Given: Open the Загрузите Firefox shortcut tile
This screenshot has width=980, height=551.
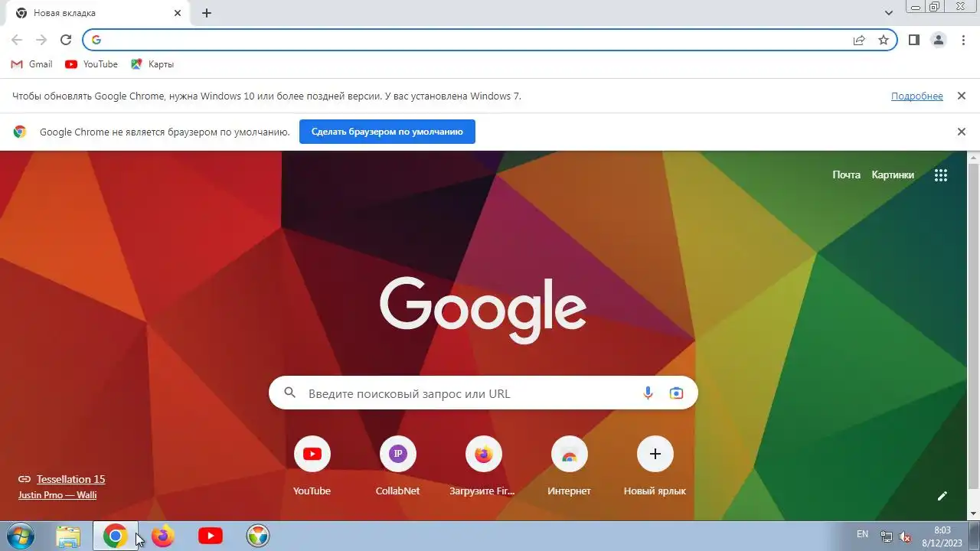Looking at the screenshot, I should [x=483, y=466].
